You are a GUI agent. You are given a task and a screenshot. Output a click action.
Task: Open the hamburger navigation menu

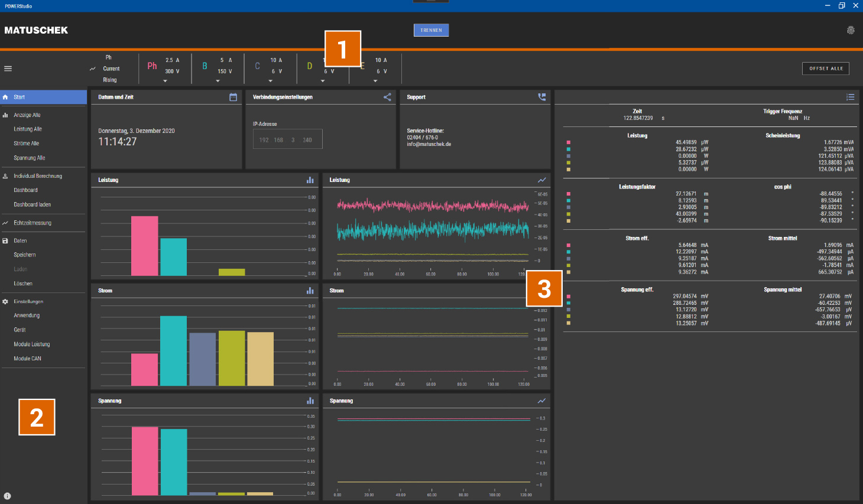[8, 69]
